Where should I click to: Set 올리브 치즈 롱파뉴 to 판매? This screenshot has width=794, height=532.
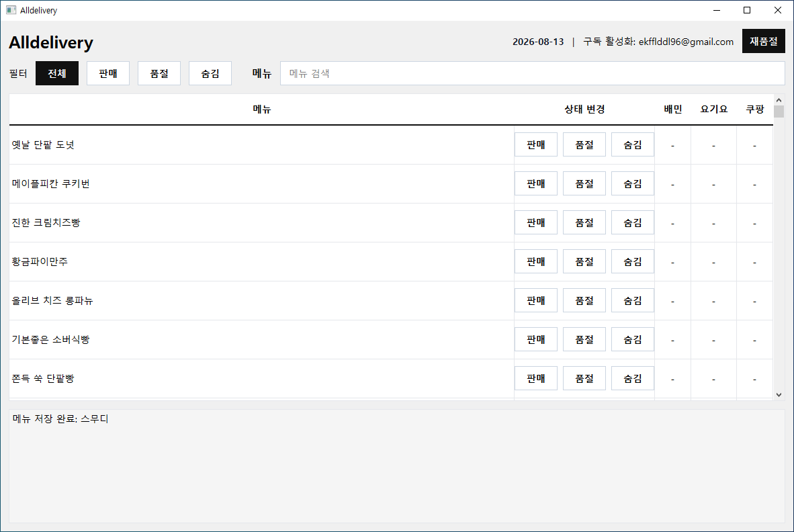pyautogui.click(x=536, y=301)
